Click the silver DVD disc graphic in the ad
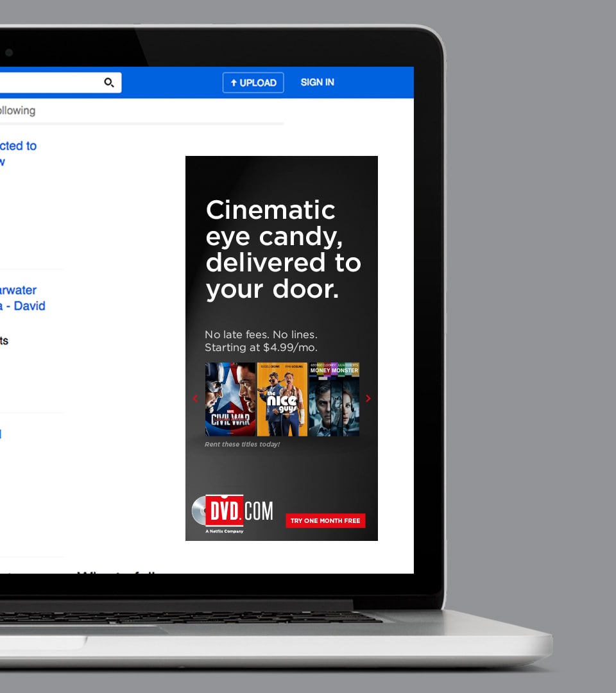Image resolution: width=616 pixels, height=693 pixels. (200, 511)
